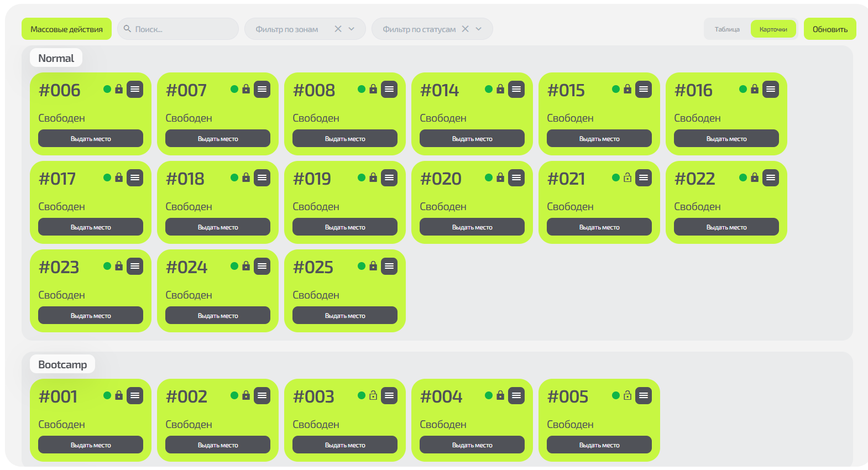Viewport: 868px width, 470px height.
Task: Expand the 'Фильтр по статусам' dropdown arrow
Action: pyautogui.click(x=479, y=29)
